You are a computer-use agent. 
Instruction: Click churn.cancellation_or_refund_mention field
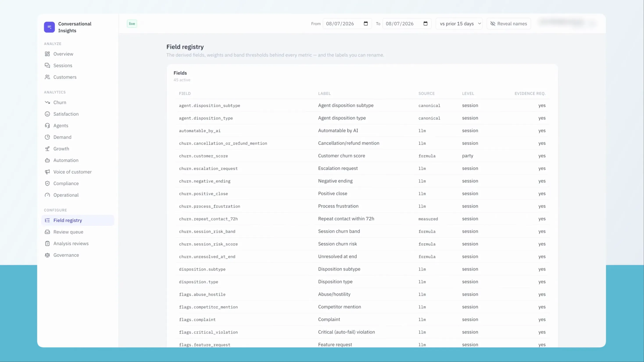click(223, 143)
